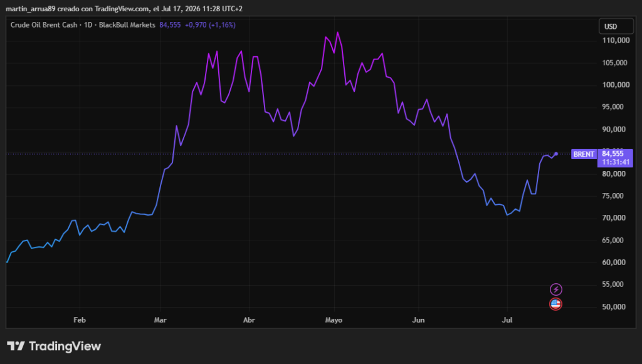Click the last price dot on chart line
The height and width of the screenshot is (364, 642).
click(556, 153)
